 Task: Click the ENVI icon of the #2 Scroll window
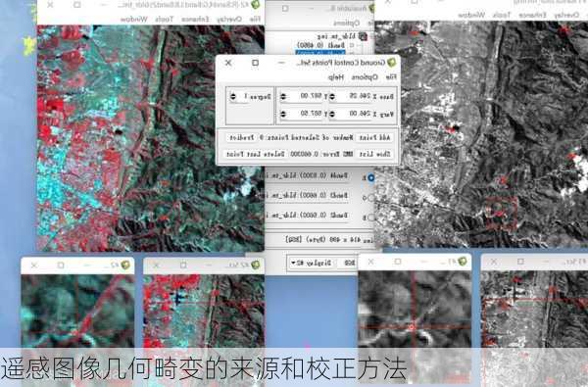[x=256, y=266]
